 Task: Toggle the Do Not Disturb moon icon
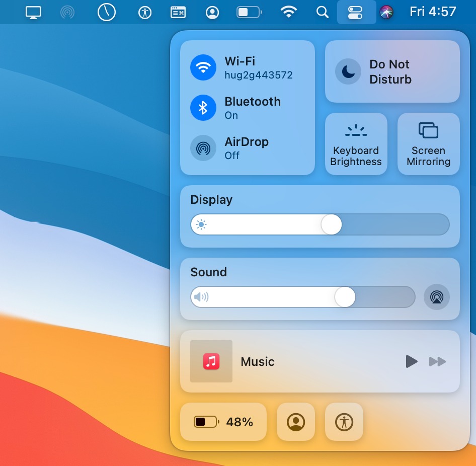click(348, 71)
